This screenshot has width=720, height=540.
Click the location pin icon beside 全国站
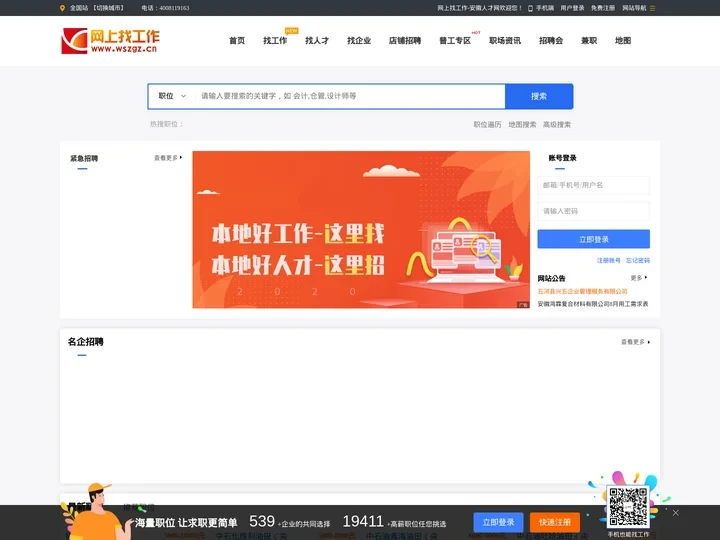tap(62, 8)
